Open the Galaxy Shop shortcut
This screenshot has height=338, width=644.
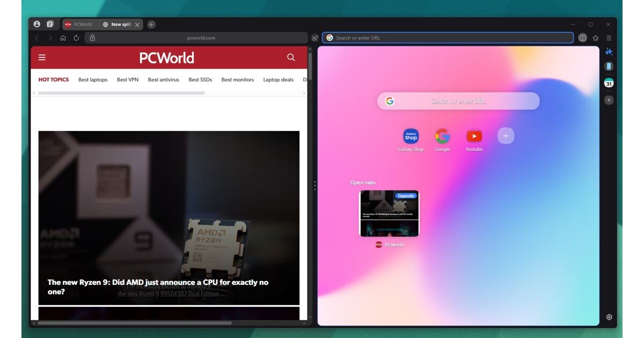coord(411,139)
